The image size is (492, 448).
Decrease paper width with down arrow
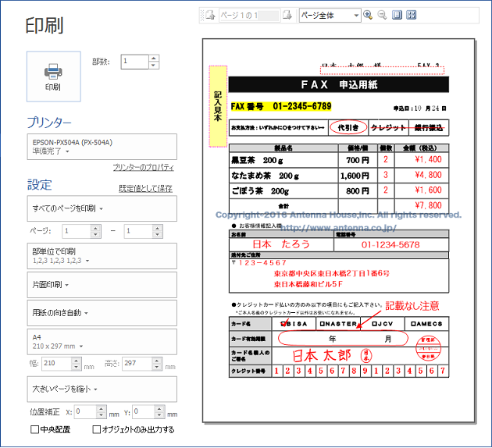point(77,367)
